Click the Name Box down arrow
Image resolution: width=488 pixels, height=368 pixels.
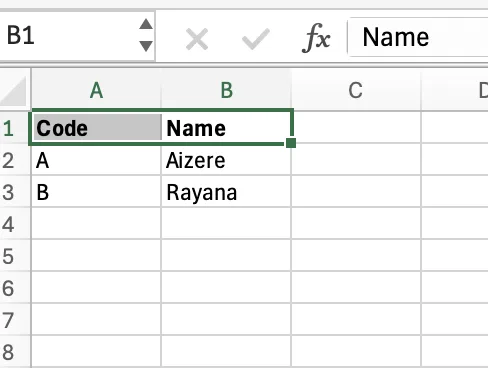[146, 46]
